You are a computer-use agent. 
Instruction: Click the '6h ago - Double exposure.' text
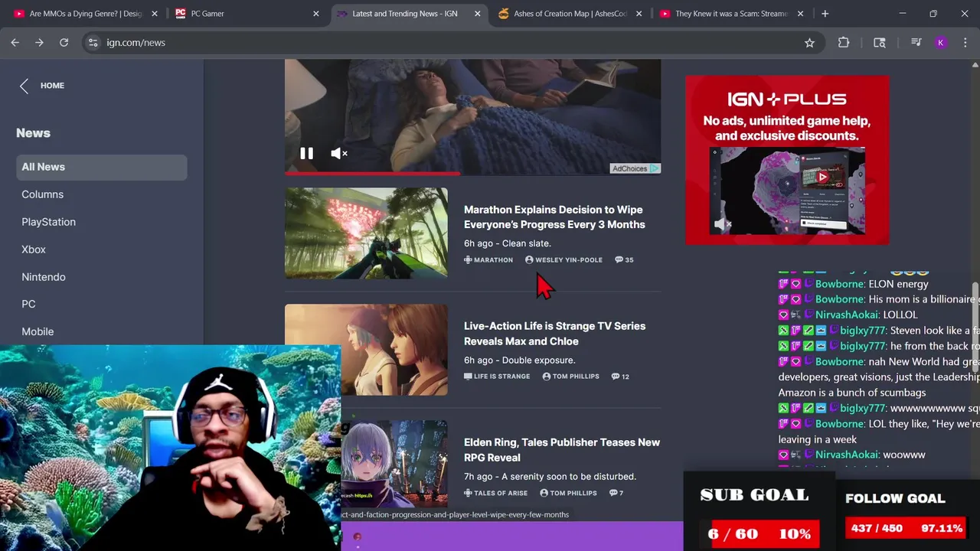click(x=519, y=360)
